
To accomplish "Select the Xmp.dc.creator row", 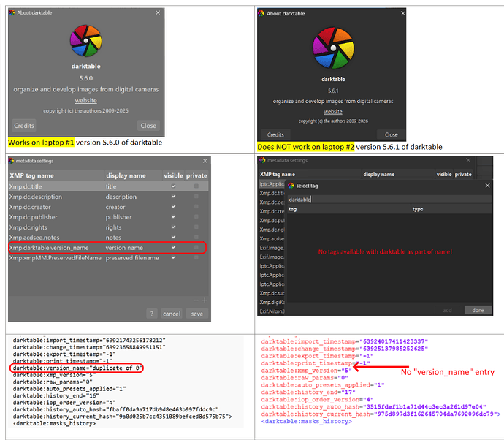I will point(108,207).
